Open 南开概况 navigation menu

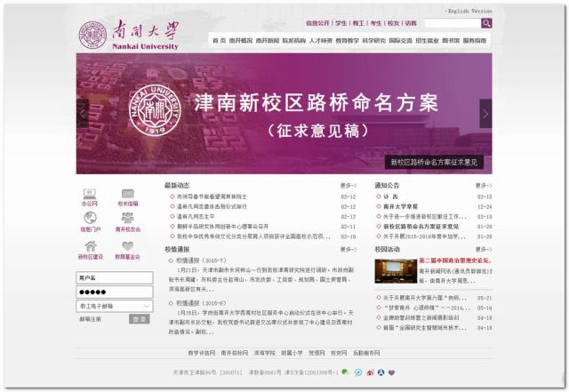coord(241,41)
